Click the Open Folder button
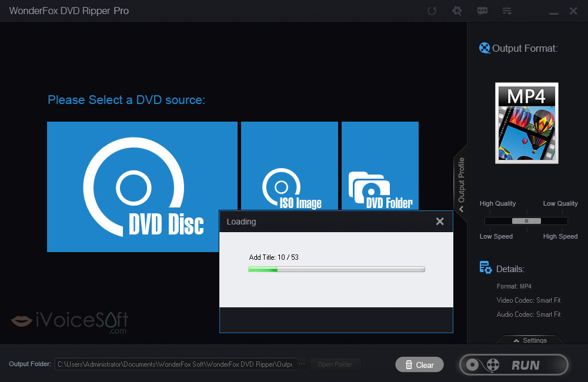 (x=335, y=364)
